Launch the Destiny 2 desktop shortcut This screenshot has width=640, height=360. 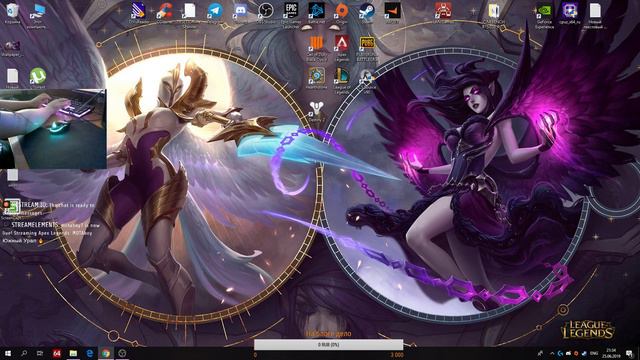pyautogui.click(x=316, y=110)
